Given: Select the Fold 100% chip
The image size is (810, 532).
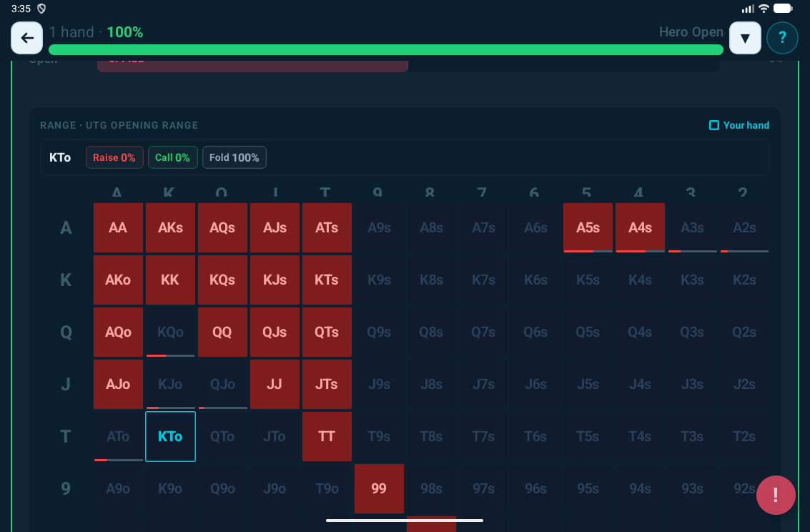Looking at the screenshot, I should click(x=234, y=157).
